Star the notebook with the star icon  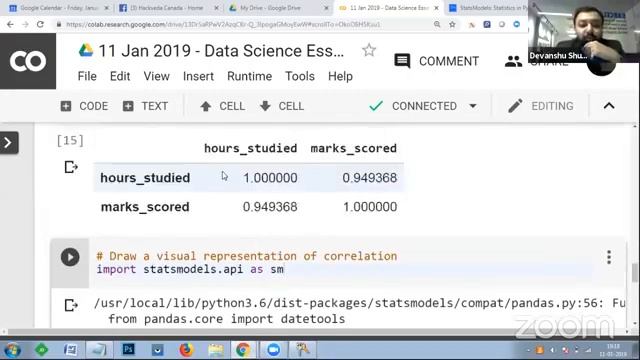[369, 50]
